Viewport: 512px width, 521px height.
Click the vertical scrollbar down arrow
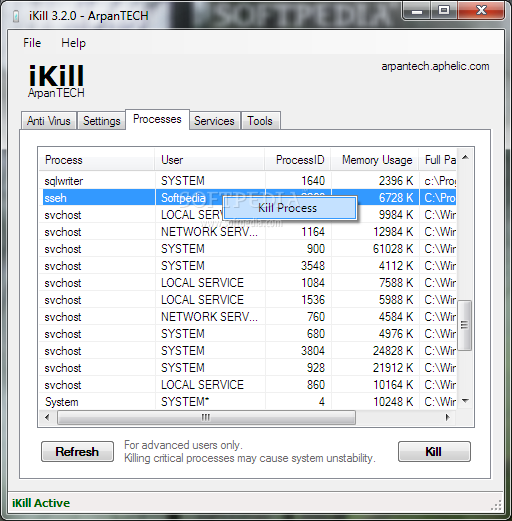point(465,401)
